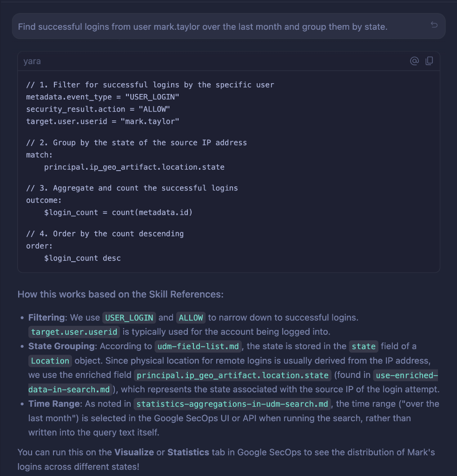This screenshot has width=457, height=476.
Task: Click the USER_LOGIN inline code chip
Action: pyautogui.click(x=129, y=318)
